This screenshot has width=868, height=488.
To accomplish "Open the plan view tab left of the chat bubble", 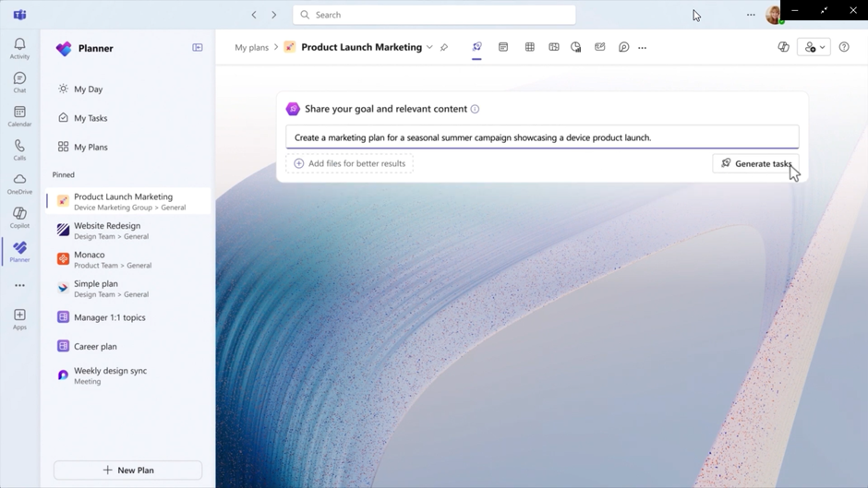I will click(599, 48).
